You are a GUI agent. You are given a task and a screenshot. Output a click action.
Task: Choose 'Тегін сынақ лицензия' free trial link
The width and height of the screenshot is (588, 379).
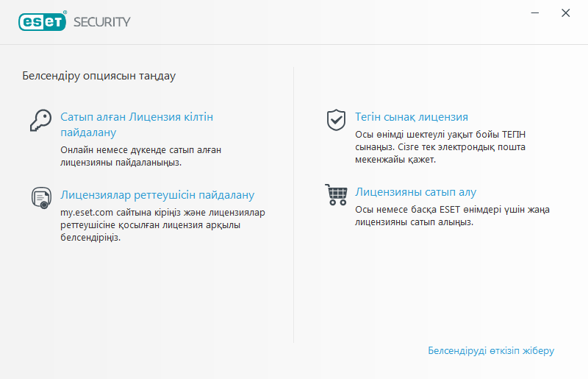point(412,117)
